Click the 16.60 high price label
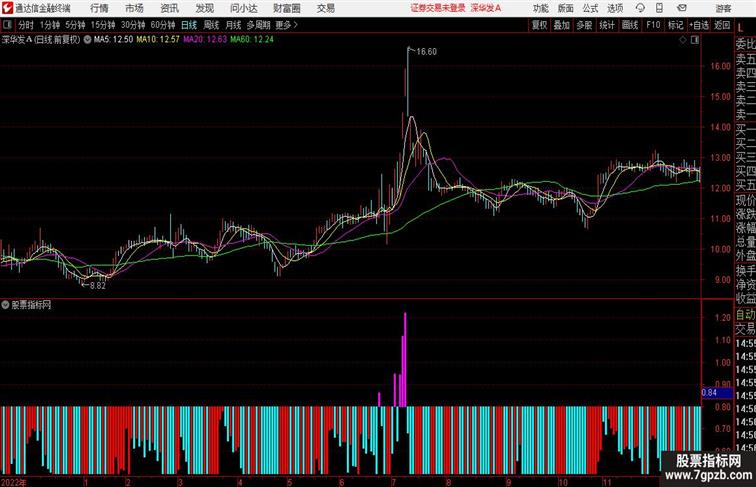 (x=426, y=52)
